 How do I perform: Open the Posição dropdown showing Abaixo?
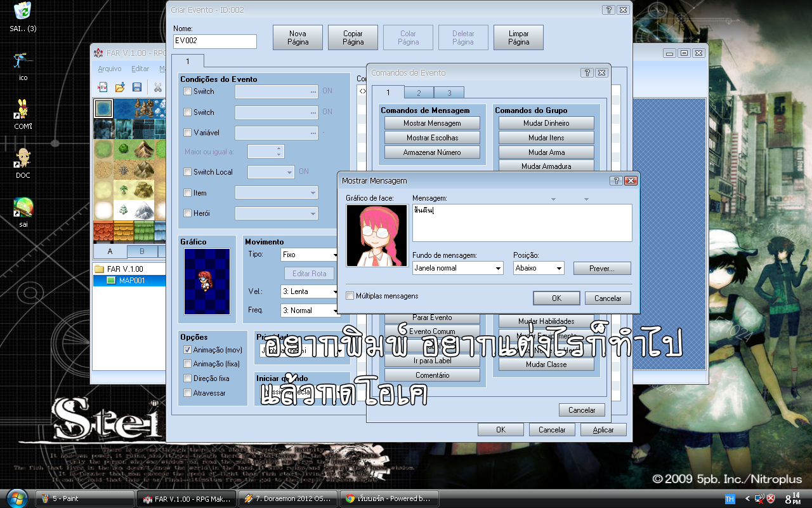(x=539, y=268)
